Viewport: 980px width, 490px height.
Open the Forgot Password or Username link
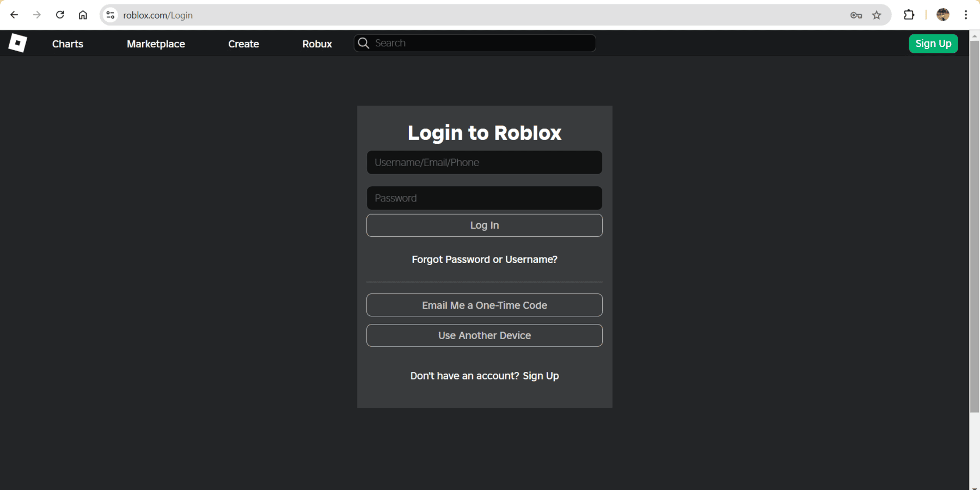tap(484, 259)
